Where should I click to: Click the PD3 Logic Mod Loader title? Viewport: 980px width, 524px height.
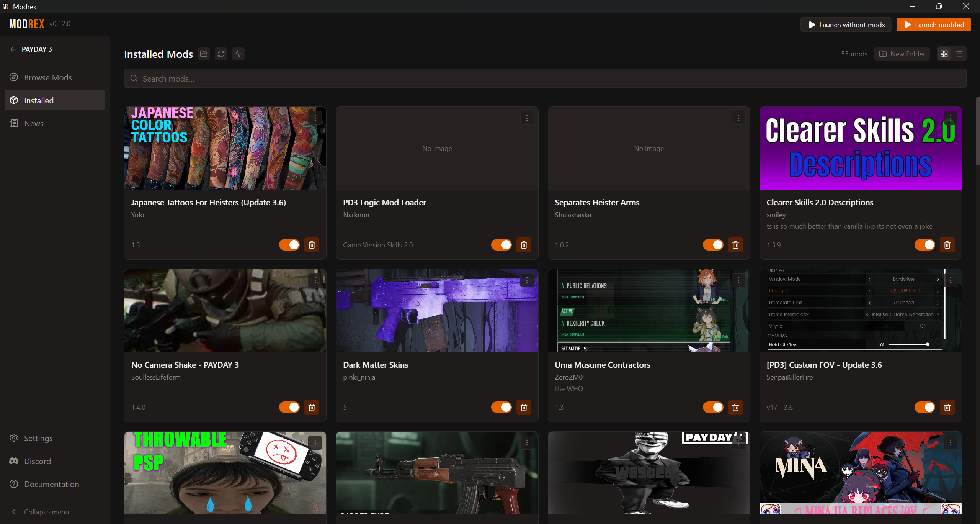(x=384, y=202)
